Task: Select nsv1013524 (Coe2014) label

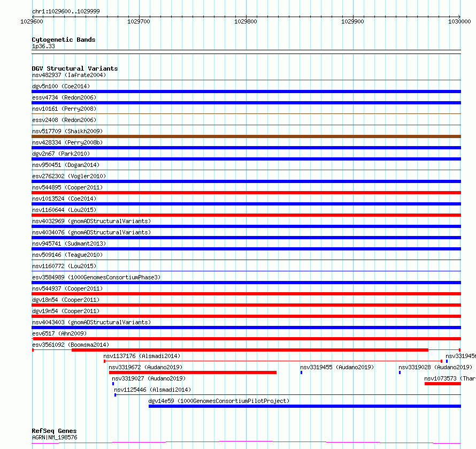Action: [x=64, y=199]
